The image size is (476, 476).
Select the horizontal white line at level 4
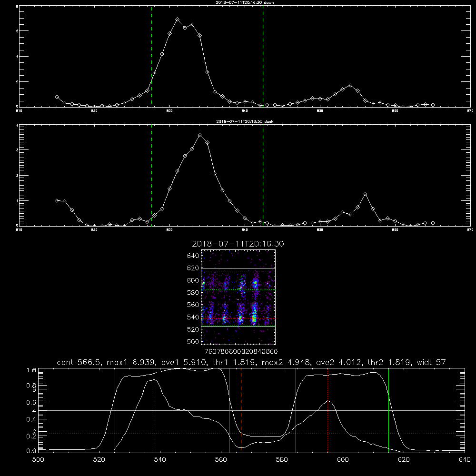(x=251, y=410)
